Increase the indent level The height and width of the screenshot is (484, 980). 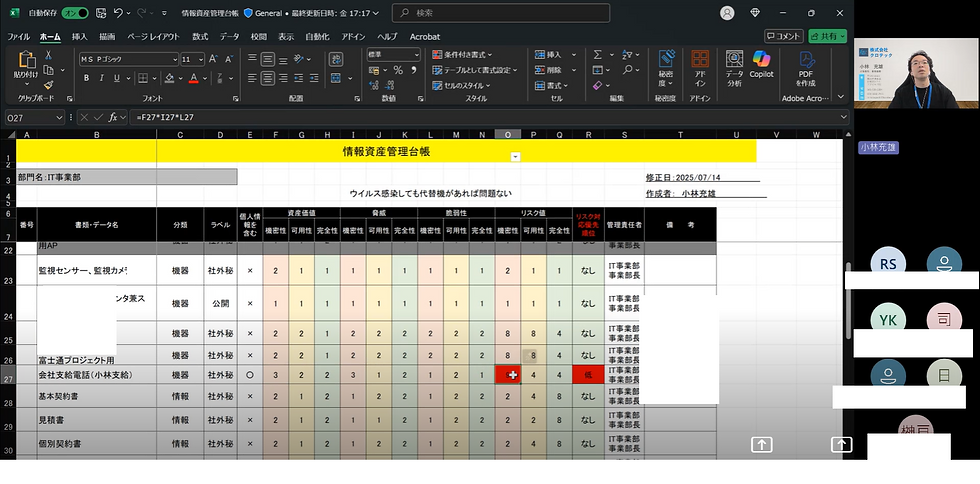(314, 78)
